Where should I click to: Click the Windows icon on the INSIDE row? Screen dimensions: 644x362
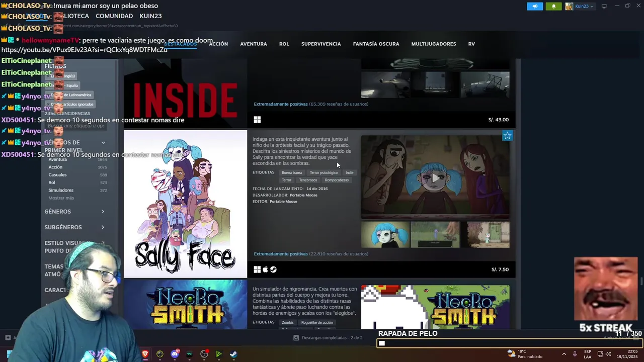pyautogui.click(x=257, y=120)
